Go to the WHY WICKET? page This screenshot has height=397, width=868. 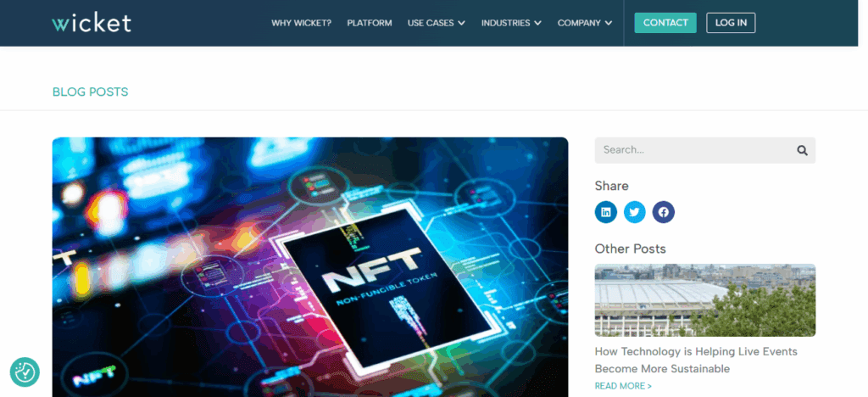pyautogui.click(x=301, y=23)
